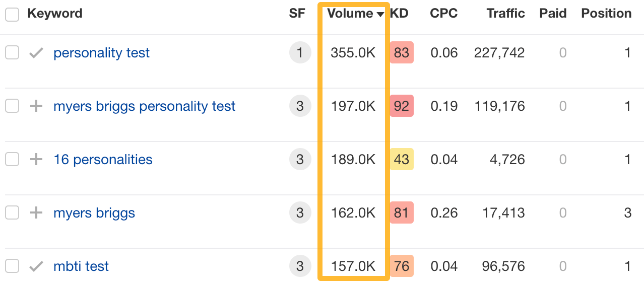
Task: Click plus icon next to myers briggs
Action: tap(36, 213)
